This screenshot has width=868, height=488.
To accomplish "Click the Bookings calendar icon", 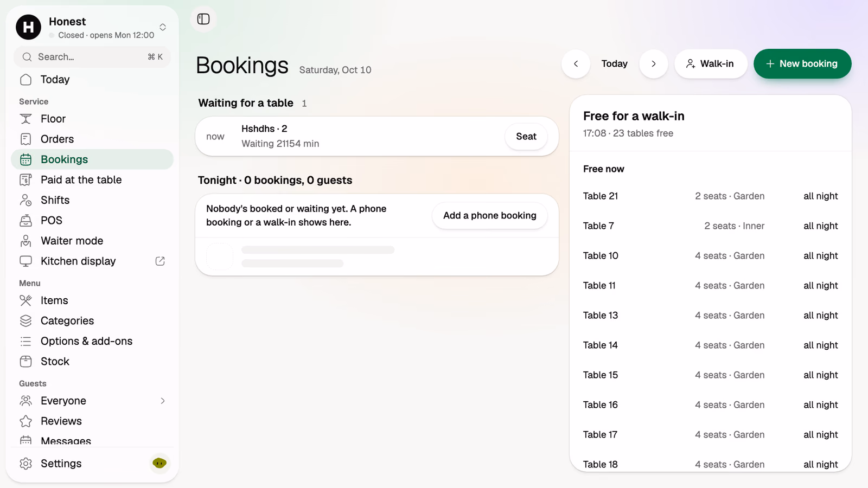I will [x=25, y=159].
